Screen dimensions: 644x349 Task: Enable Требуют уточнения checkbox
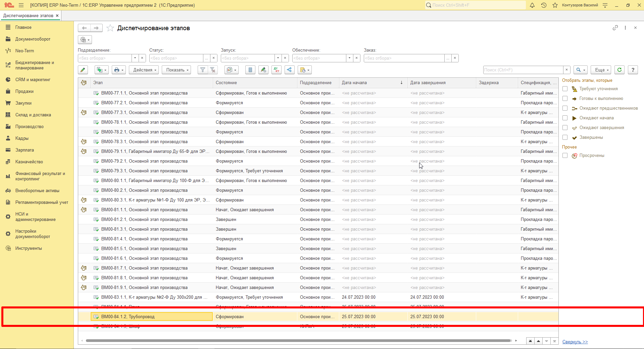click(x=565, y=89)
